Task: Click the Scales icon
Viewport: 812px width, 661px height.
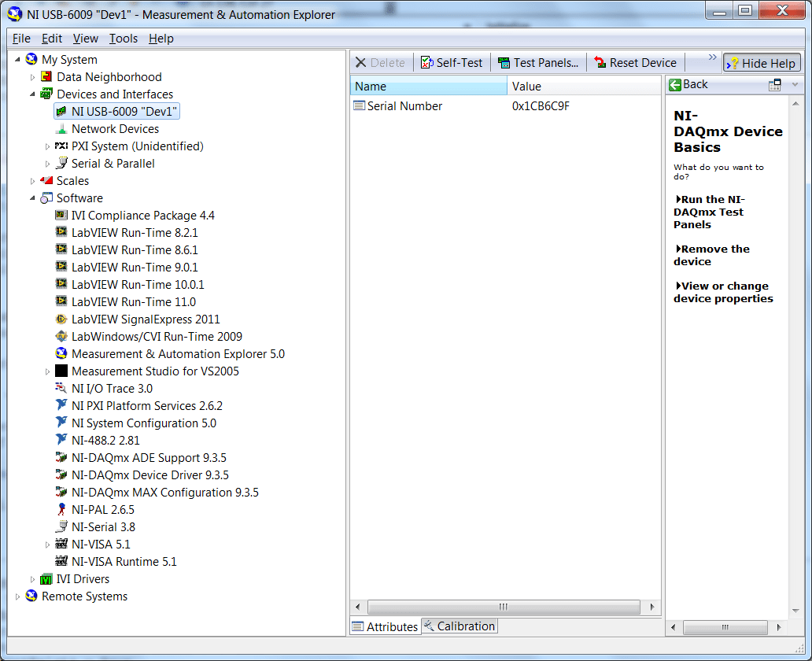Action: (46, 180)
